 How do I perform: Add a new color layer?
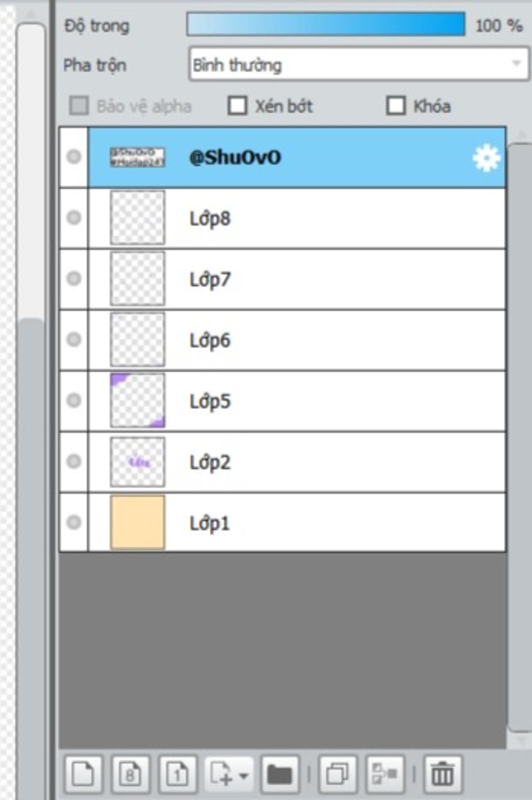84,774
